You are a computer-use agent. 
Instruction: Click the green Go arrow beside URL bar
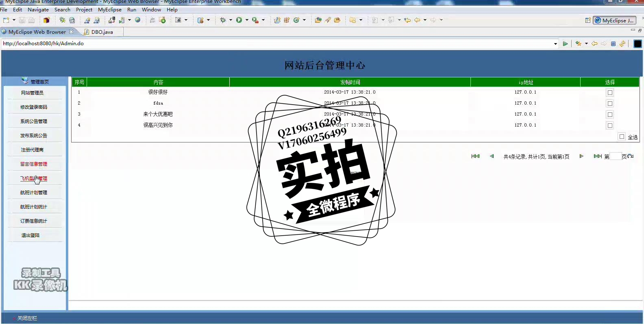[x=565, y=44]
